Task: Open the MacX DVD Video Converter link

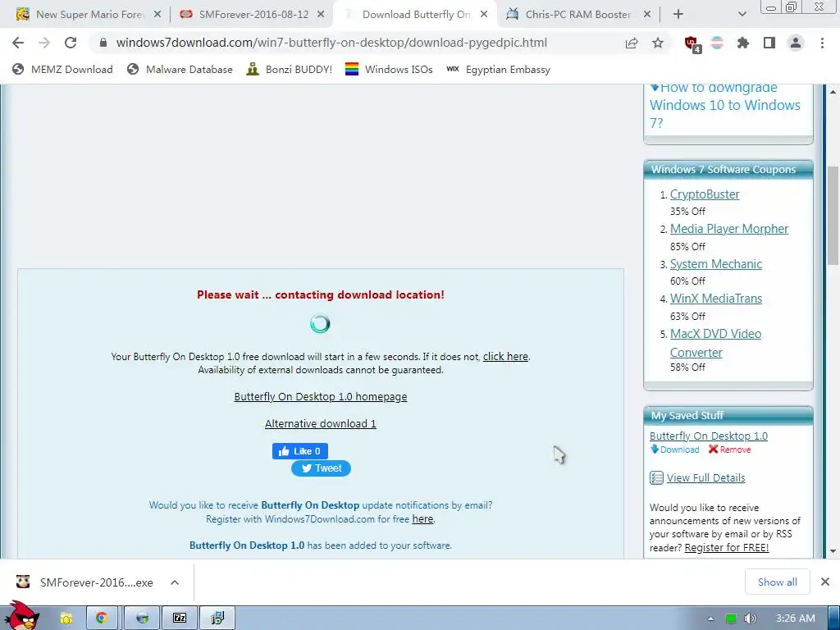Action: [715, 343]
